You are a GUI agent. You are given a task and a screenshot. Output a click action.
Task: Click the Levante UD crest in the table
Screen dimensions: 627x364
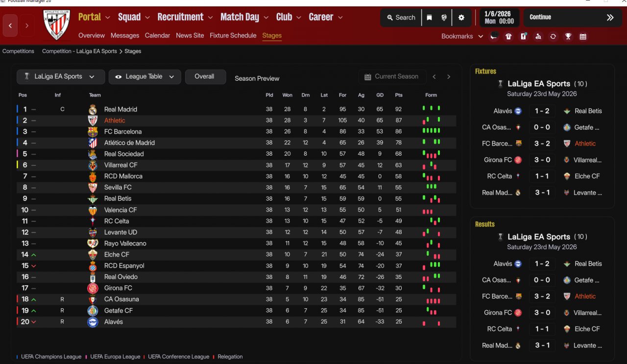pyautogui.click(x=93, y=232)
